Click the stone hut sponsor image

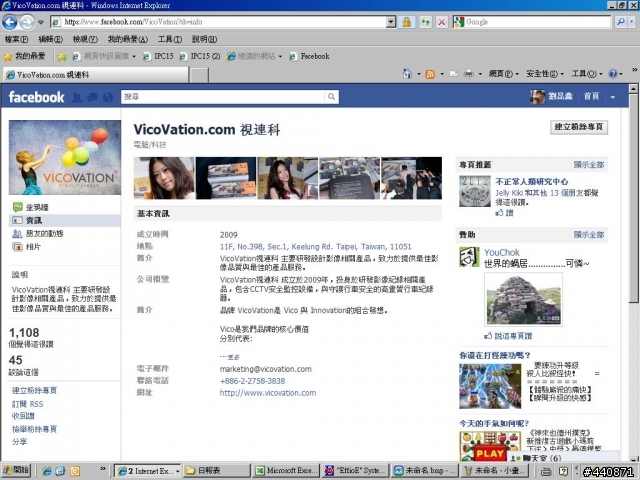(x=523, y=299)
